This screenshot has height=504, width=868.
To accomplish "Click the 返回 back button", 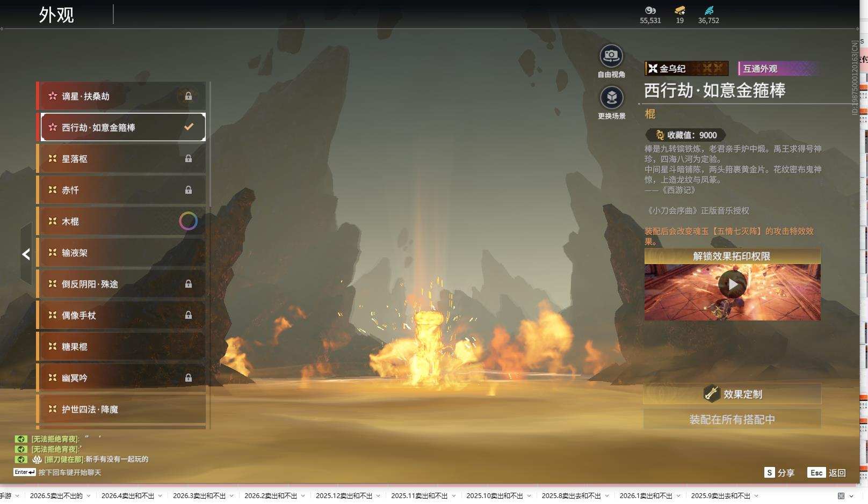I will point(827,472).
